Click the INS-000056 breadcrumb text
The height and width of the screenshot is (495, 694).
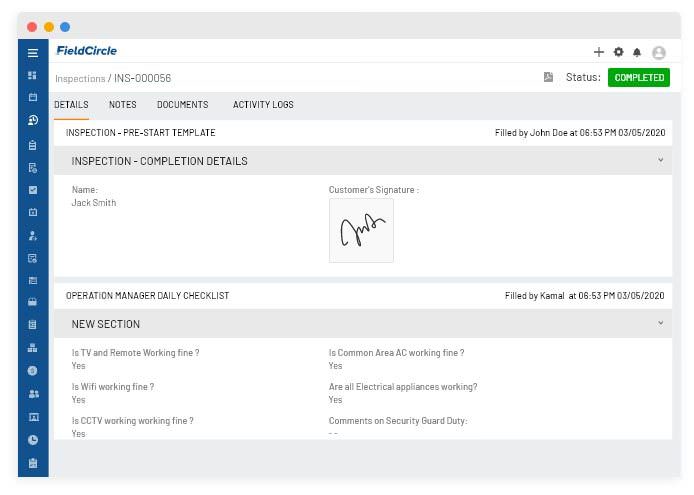pyautogui.click(x=143, y=78)
